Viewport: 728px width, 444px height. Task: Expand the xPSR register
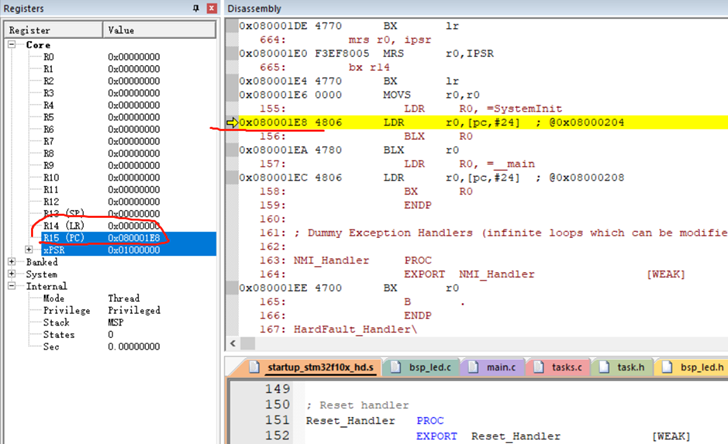tap(29, 250)
